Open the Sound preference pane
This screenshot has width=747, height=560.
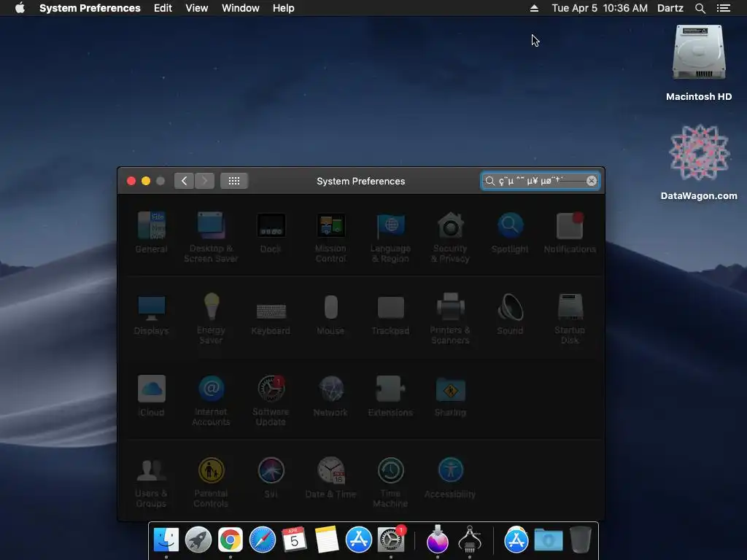(510, 314)
